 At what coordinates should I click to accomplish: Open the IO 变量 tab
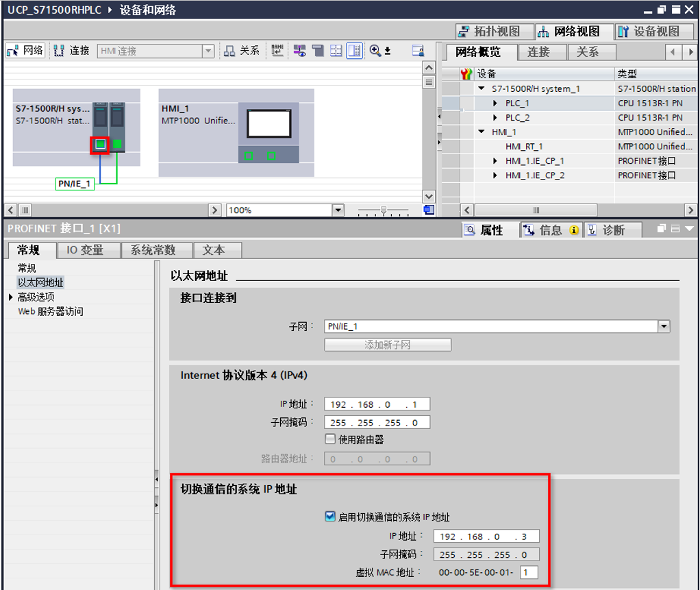pyautogui.click(x=88, y=250)
